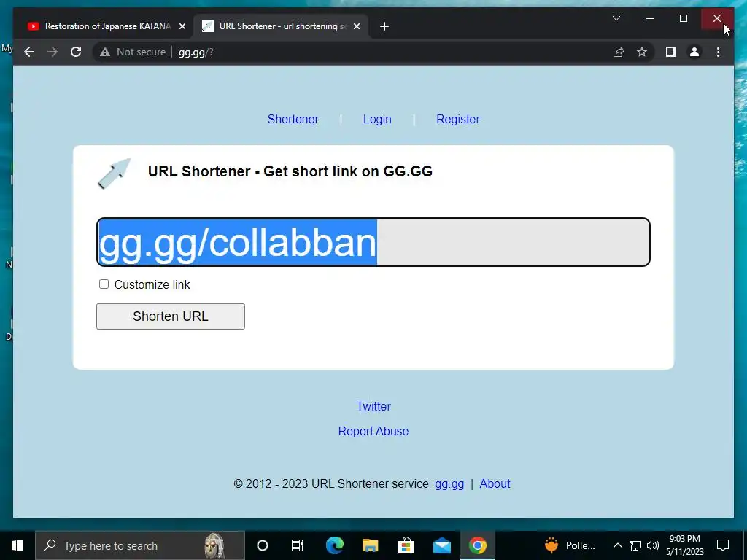Follow the gg.gg footer link
This screenshot has height=560, width=747.
click(x=449, y=484)
